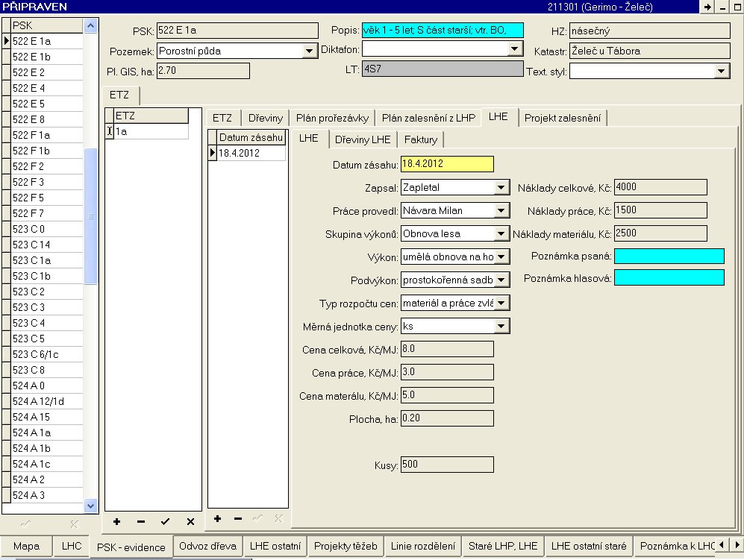
Task: Click the greyed X below the PSK list
Action: (x=74, y=524)
